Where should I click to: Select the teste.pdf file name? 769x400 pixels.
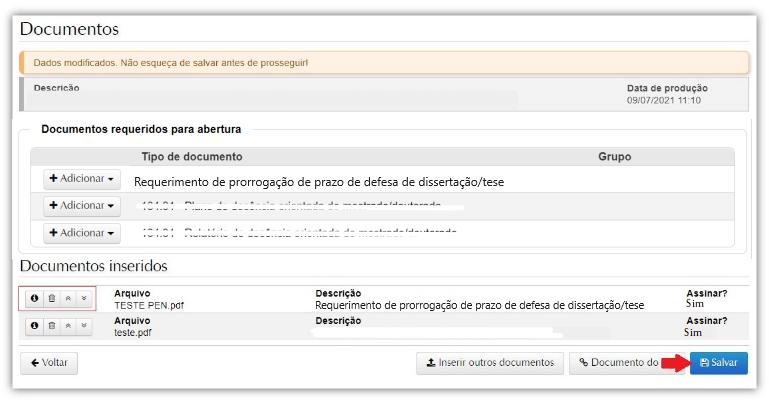pos(132,332)
